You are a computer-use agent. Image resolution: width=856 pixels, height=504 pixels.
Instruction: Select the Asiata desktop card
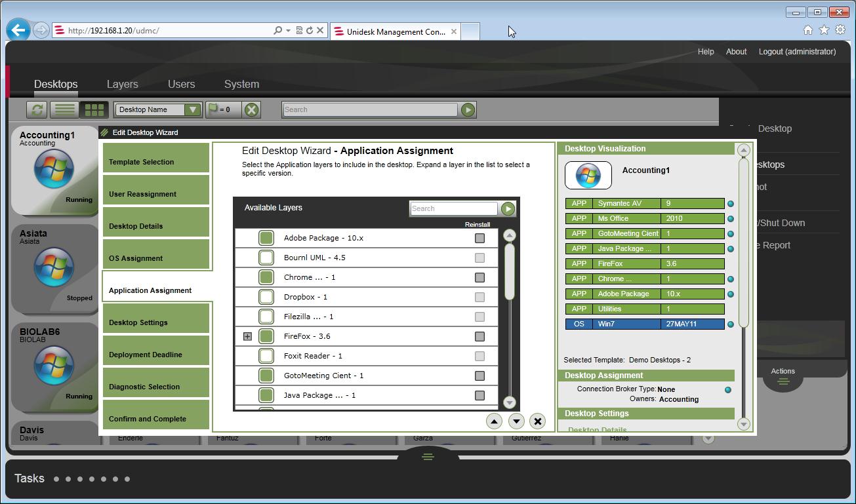(x=54, y=268)
